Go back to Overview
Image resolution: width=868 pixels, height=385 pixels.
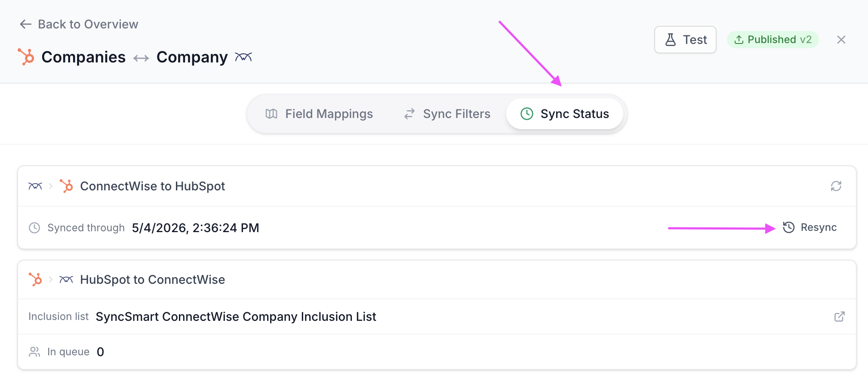tap(79, 24)
